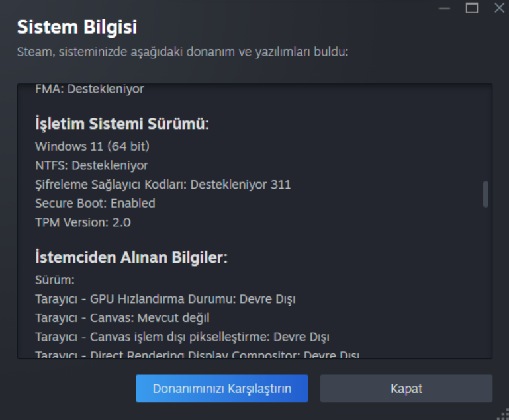The width and height of the screenshot is (509, 420).
Task: Click the scrollbar track below the thumb
Action: point(486,282)
